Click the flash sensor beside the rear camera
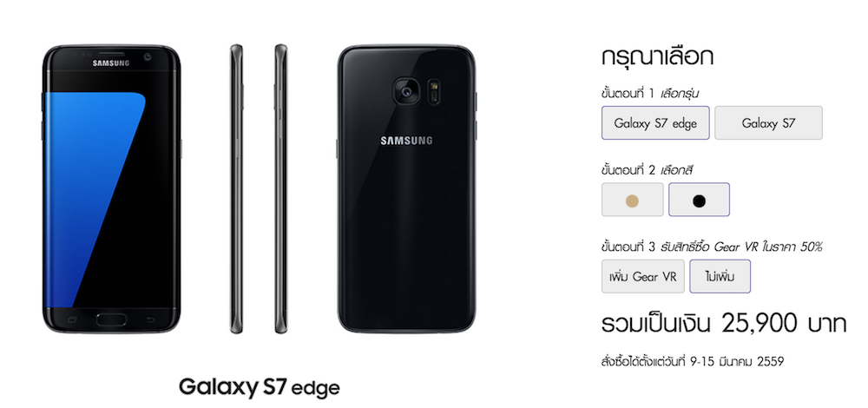 click(435, 91)
